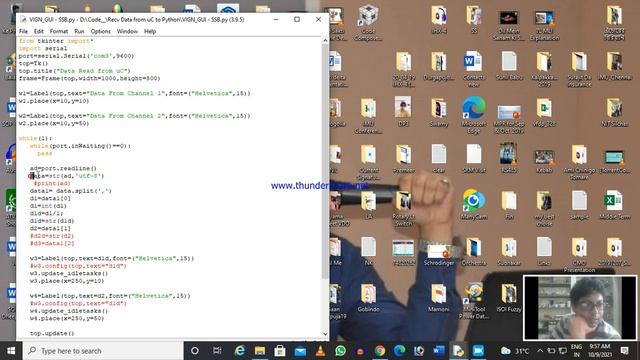Click the 'top=Tk()' code line
The height and width of the screenshot is (360, 640).
[33, 63]
